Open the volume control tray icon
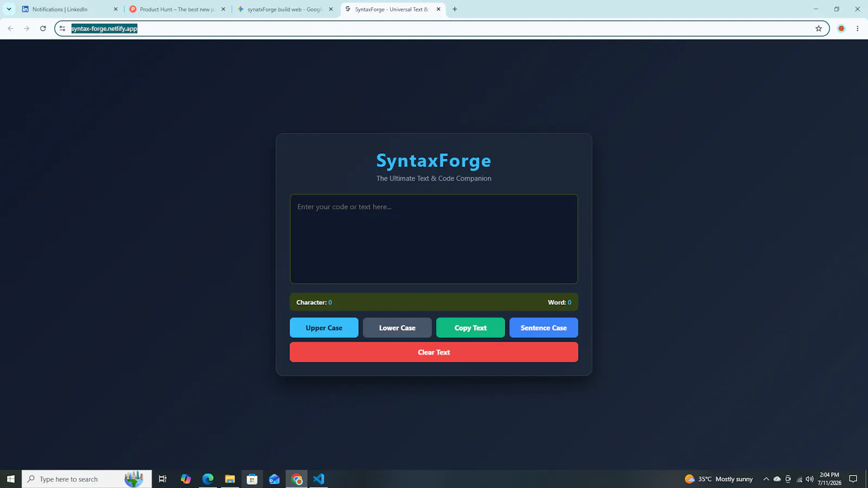 [809, 479]
